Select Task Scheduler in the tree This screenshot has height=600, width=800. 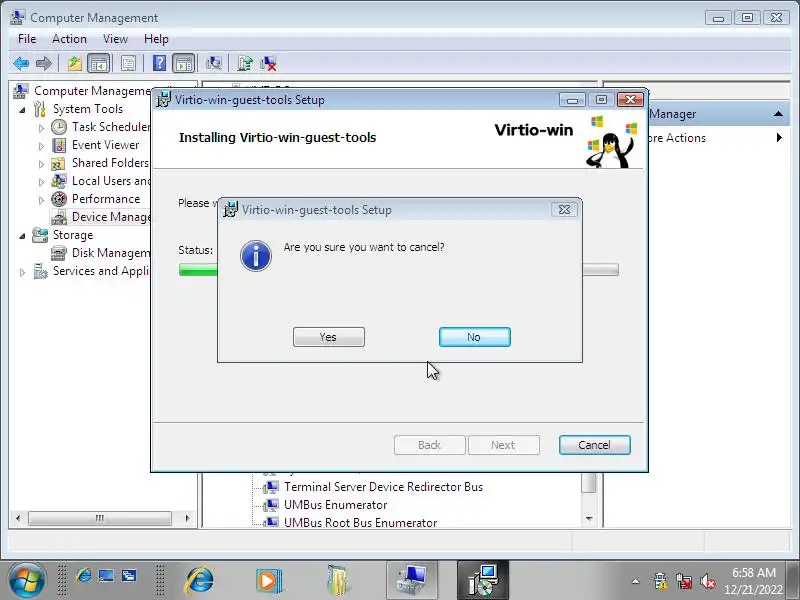pos(111,127)
